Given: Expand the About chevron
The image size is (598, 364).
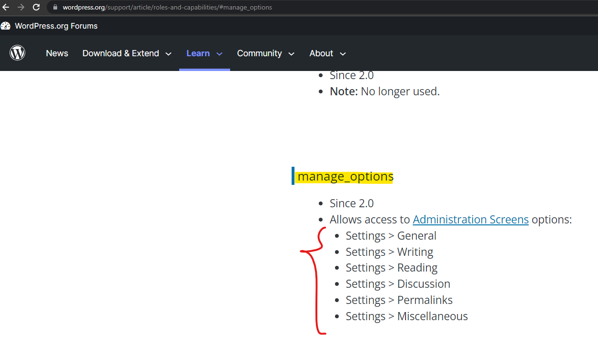Looking at the screenshot, I should [343, 54].
